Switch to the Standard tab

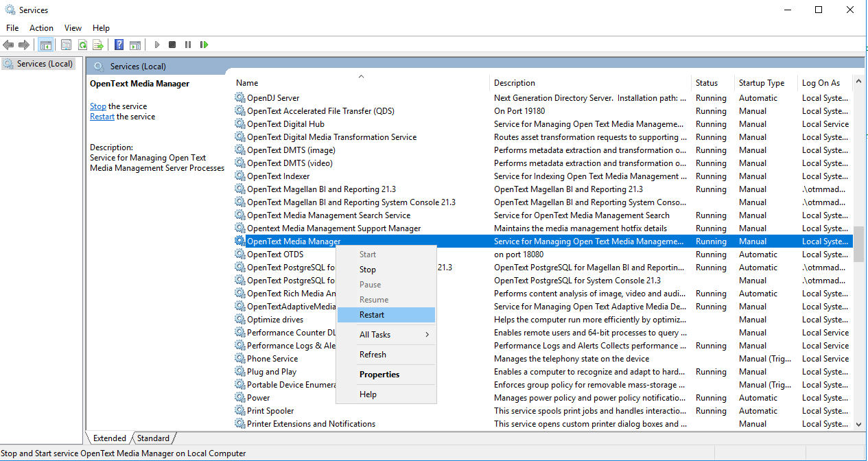(153, 438)
